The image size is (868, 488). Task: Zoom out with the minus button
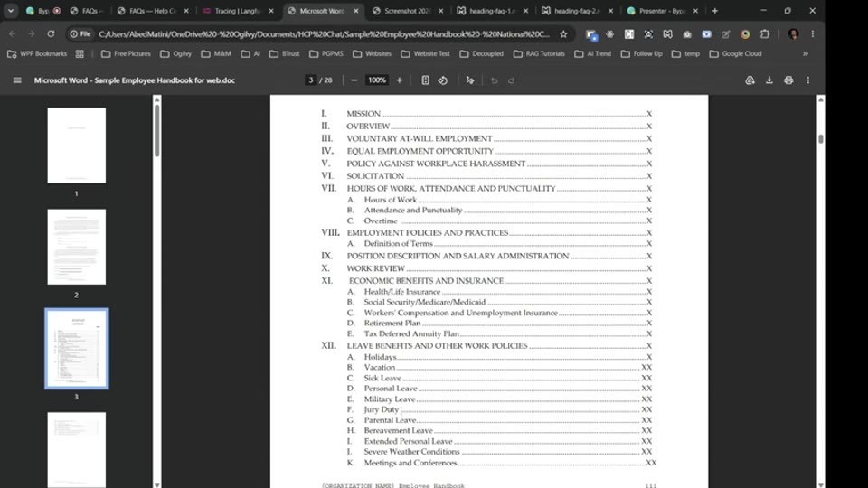354,80
